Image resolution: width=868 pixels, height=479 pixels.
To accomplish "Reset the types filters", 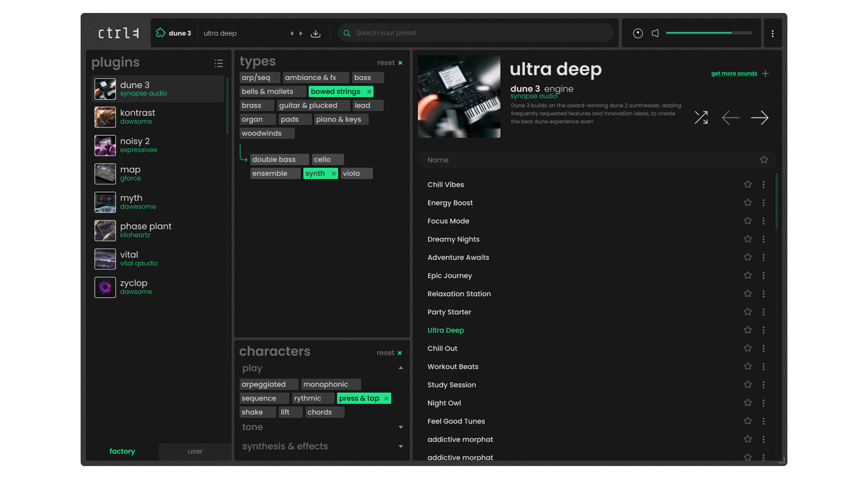I will 389,63.
